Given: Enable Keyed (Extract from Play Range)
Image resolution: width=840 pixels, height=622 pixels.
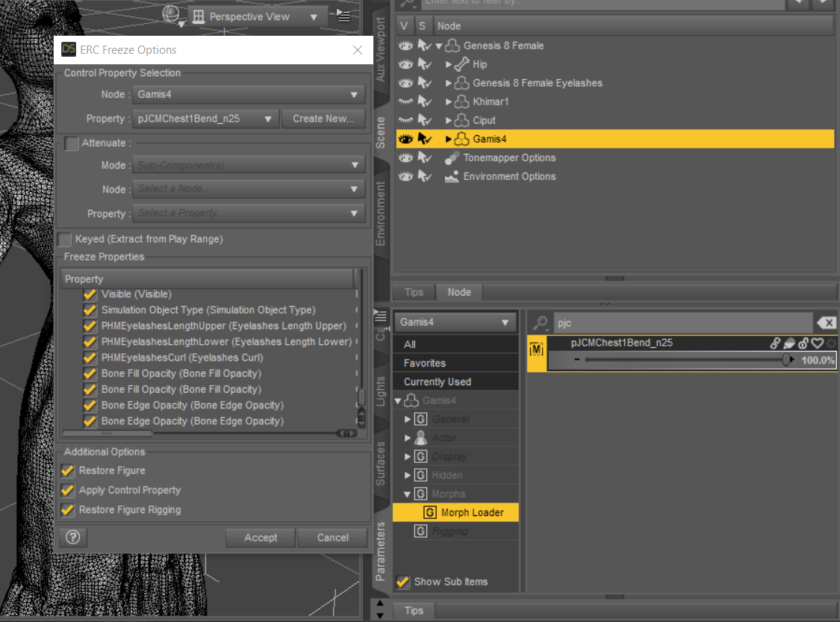Looking at the screenshot, I should (x=64, y=239).
